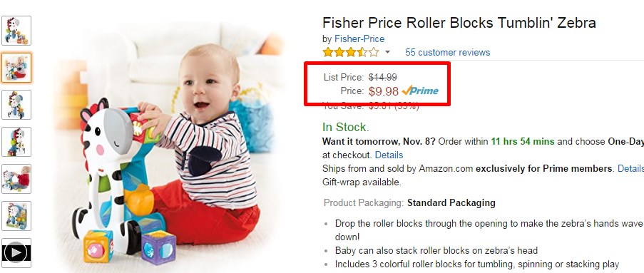Click the product title Roller Blocks Tumblin' Zebra
Viewport: 644px width, 273px height.
pyautogui.click(x=459, y=23)
